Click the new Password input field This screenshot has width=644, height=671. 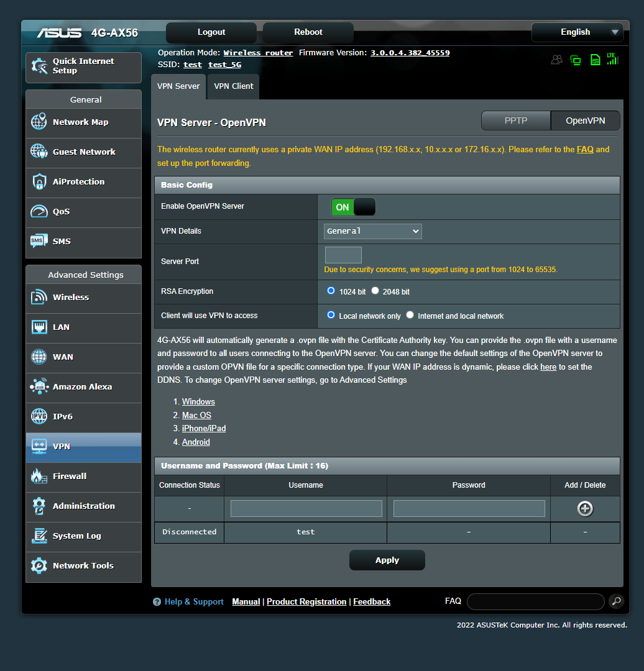coord(469,508)
